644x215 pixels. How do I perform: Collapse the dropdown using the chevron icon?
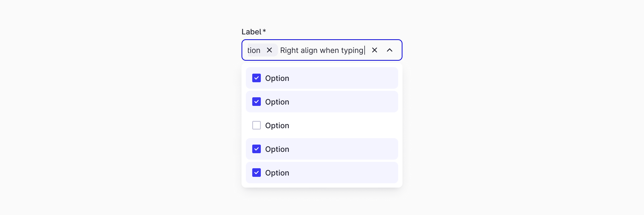[x=390, y=50]
